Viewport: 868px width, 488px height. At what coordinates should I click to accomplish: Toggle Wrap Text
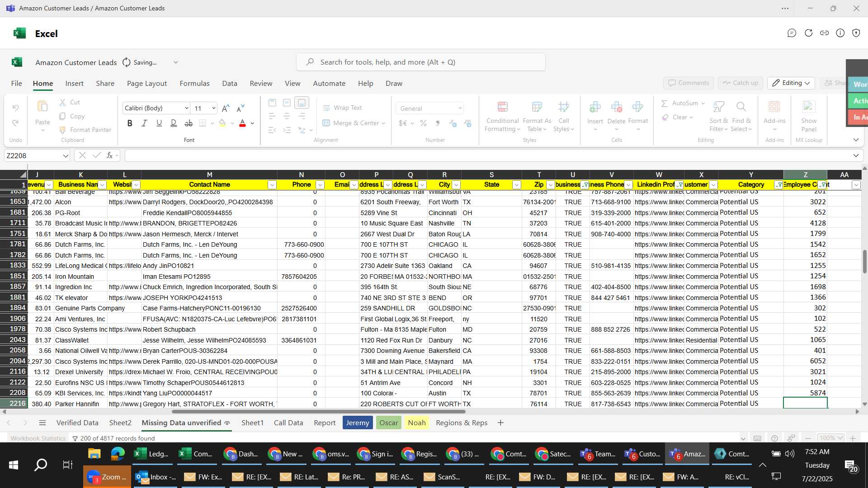click(342, 108)
